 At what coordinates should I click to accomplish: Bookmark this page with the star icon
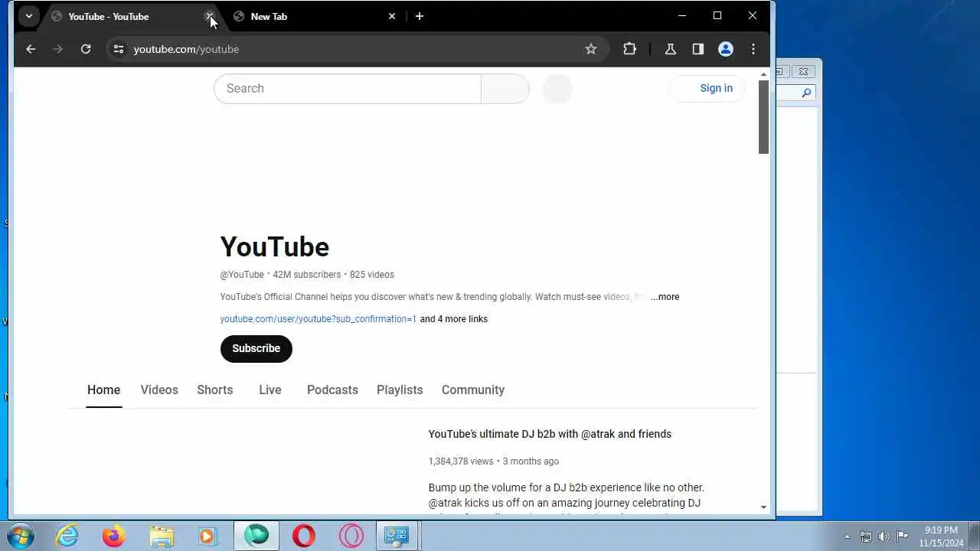pyautogui.click(x=591, y=49)
